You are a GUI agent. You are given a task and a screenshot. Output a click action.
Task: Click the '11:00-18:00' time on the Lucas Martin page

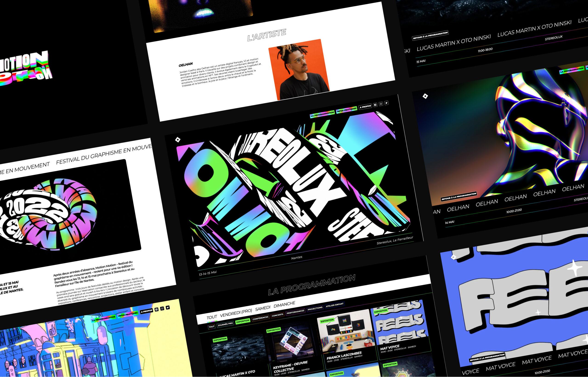pos(485,50)
